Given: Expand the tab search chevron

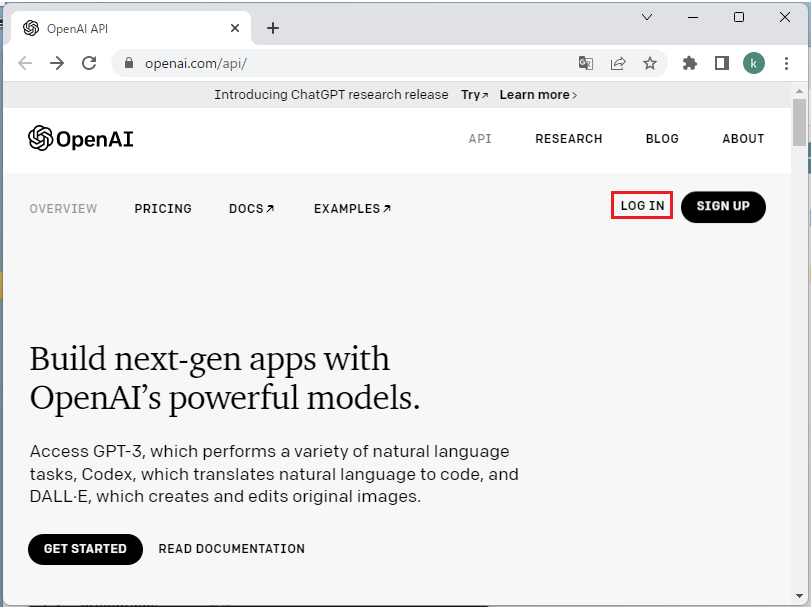Looking at the screenshot, I should 647,17.
